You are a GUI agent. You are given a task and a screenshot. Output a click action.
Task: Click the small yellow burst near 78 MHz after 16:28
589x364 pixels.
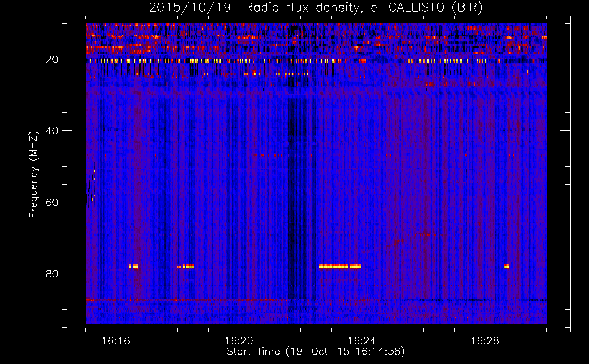(x=506, y=266)
